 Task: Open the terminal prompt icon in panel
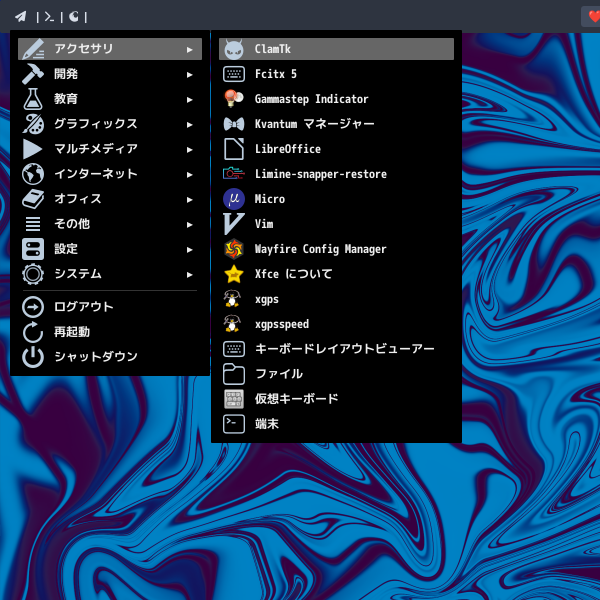[49, 17]
